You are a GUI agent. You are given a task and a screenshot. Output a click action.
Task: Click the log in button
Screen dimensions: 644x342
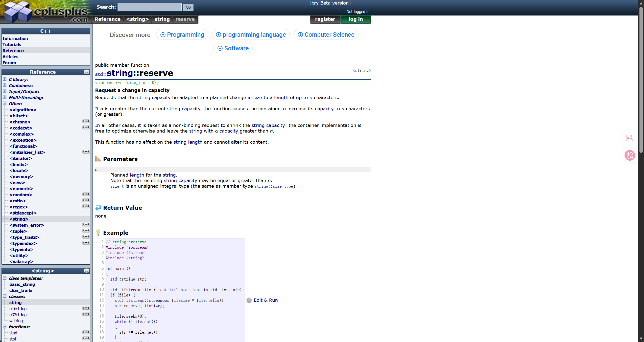(x=355, y=19)
